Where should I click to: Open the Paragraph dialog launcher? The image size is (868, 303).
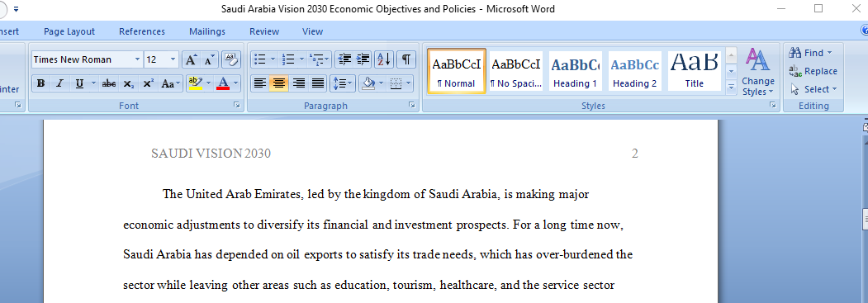(x=411, y=105)
